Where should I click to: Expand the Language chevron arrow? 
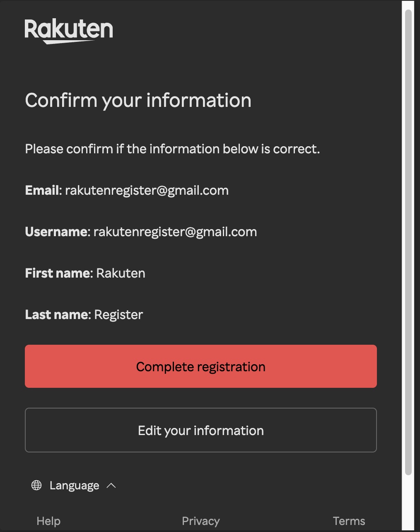pyautogui.click(x=111, y=485)
